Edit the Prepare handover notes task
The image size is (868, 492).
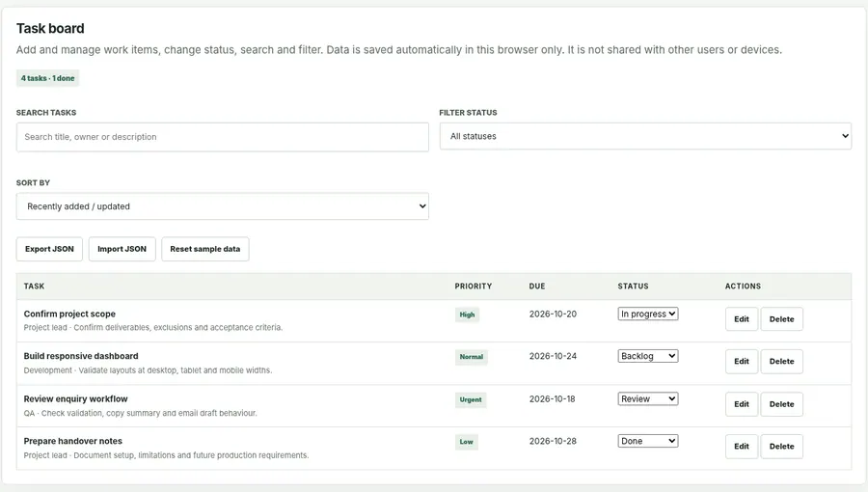pyautogui.click(x=742, y=446)
